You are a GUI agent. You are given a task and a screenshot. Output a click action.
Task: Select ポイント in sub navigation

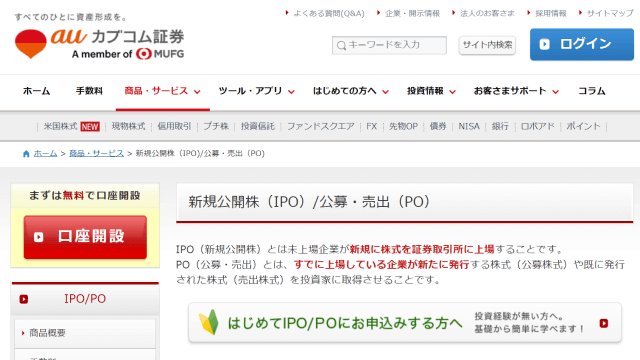583,127
